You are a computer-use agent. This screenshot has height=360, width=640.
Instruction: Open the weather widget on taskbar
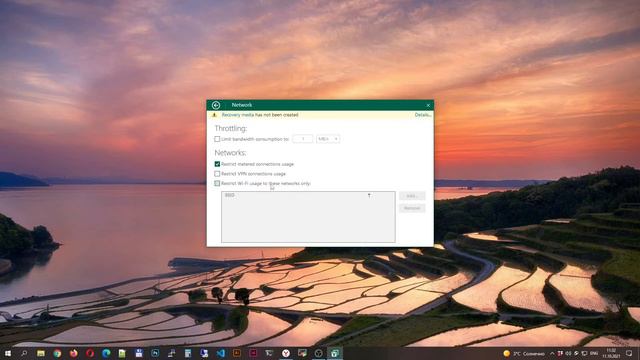524,353
